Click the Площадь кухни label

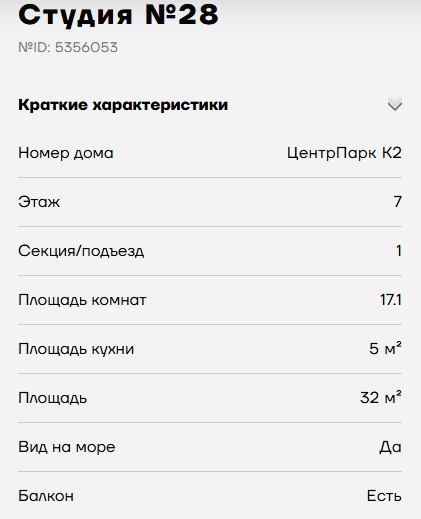pos(76,349)
